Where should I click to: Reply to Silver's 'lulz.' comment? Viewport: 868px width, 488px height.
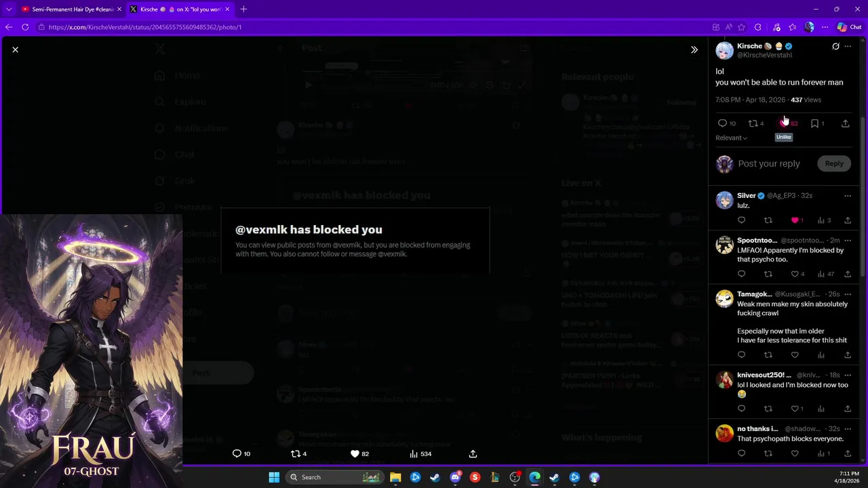[741, 220]
